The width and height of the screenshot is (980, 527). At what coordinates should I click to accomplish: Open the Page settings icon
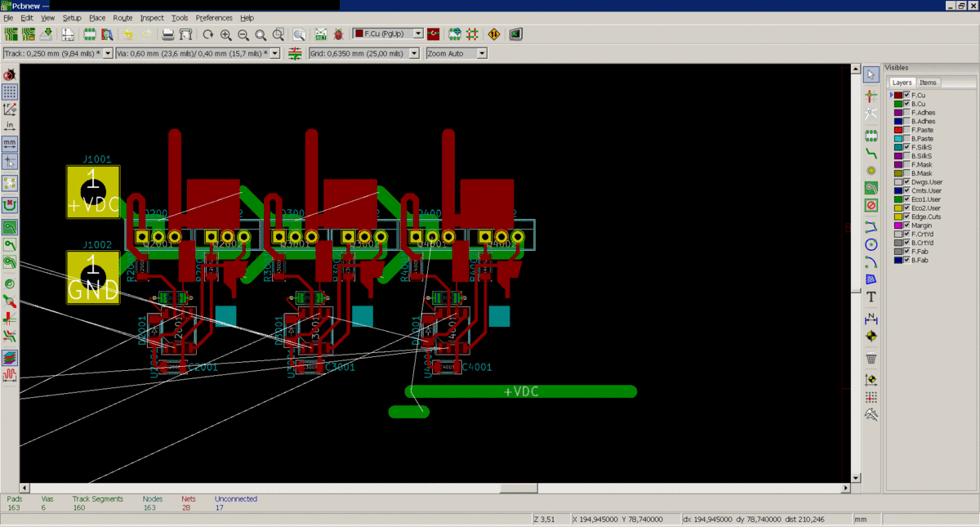tap(68, 34)
